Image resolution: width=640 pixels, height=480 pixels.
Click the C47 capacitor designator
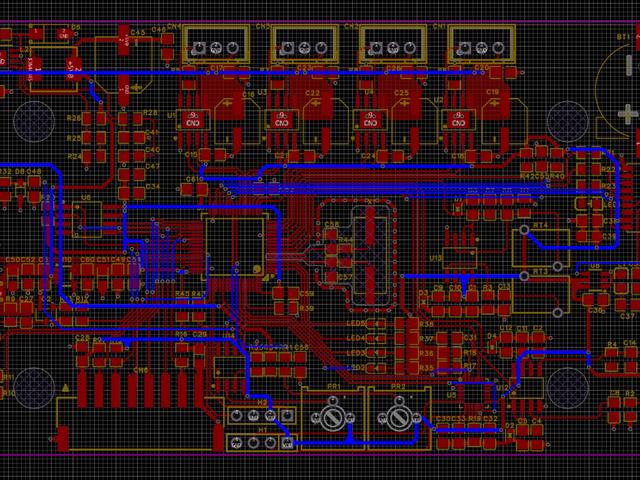(x=153, y=167)
